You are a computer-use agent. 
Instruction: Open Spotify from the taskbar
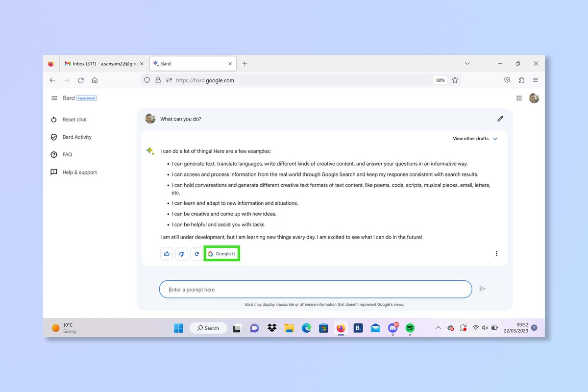(410, 328)
